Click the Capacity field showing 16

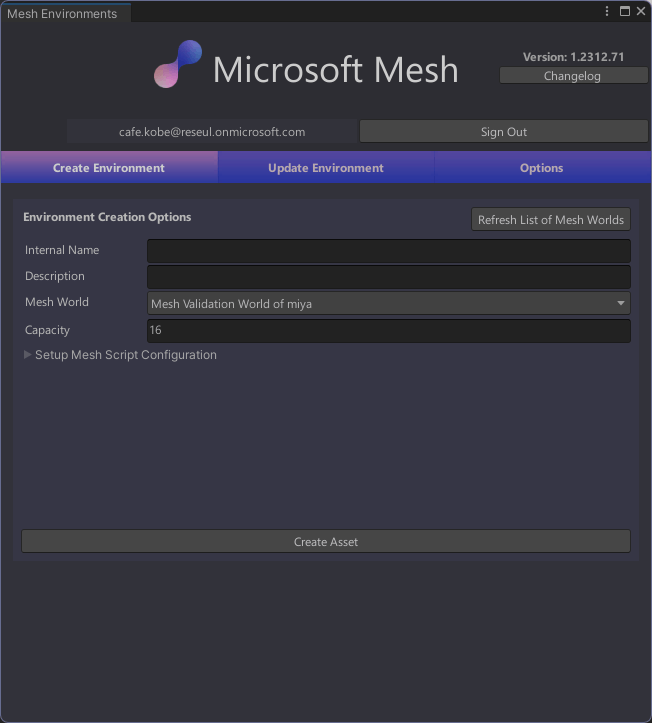(389, 331)
